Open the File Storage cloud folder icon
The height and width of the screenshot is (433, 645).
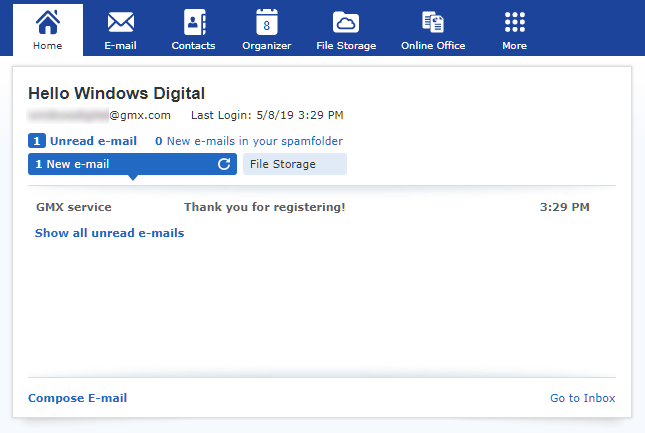coord(346,22)
